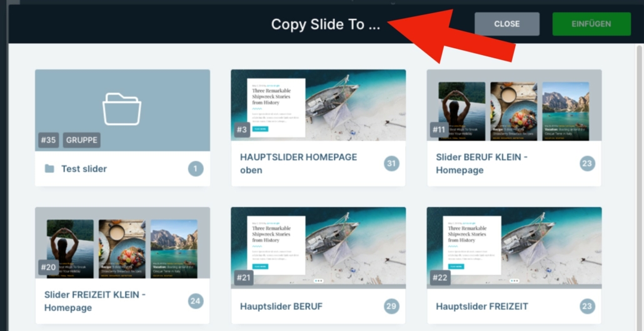Click the #11 ID badge on thumbnail
644x331 pixels.
pos(438,130)
